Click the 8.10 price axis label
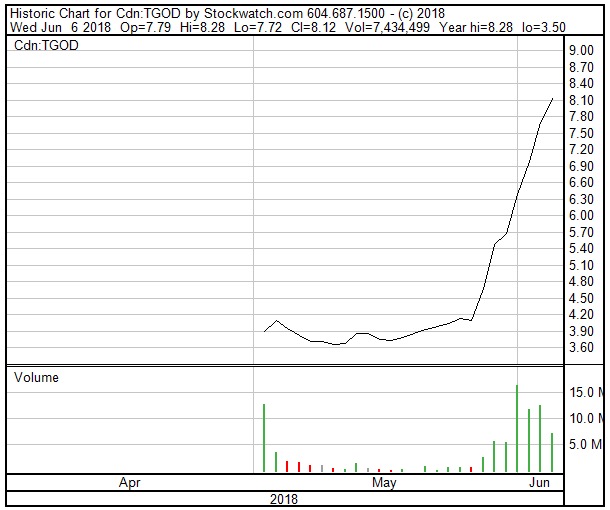Screen dimensions: 610x510 tap(581, 100)
